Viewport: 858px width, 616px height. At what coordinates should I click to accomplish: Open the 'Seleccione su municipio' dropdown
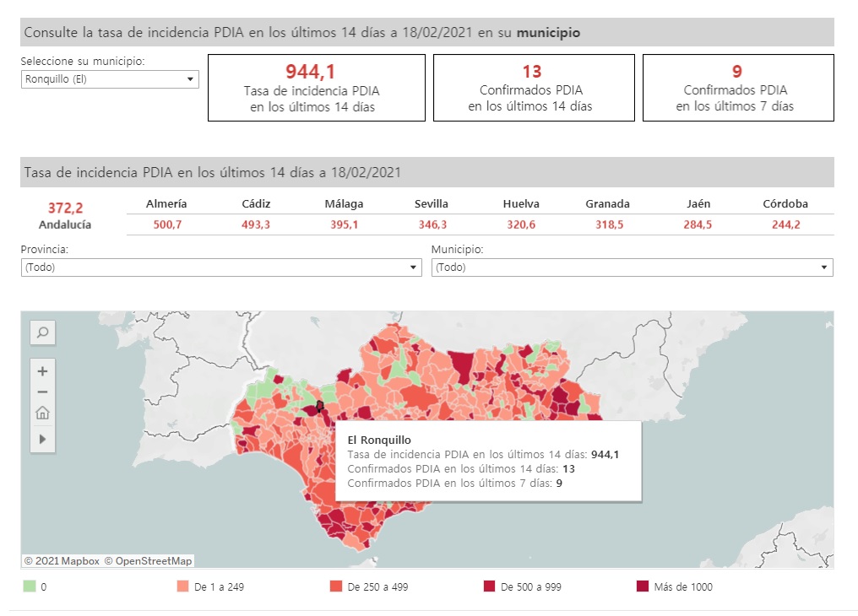point(110,79)
